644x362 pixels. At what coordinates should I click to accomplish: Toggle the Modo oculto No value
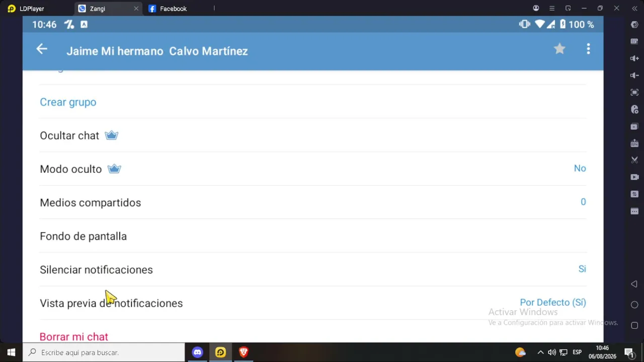tap(580, 168)
